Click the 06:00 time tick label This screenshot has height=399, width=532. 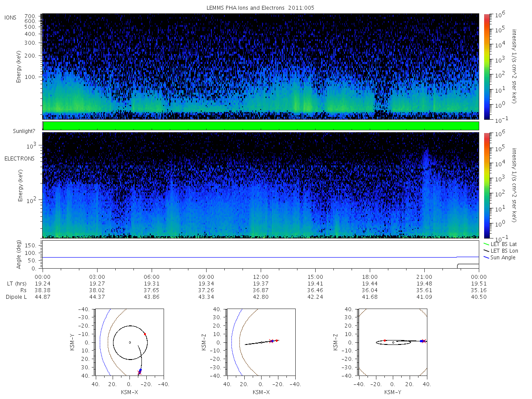152,277
